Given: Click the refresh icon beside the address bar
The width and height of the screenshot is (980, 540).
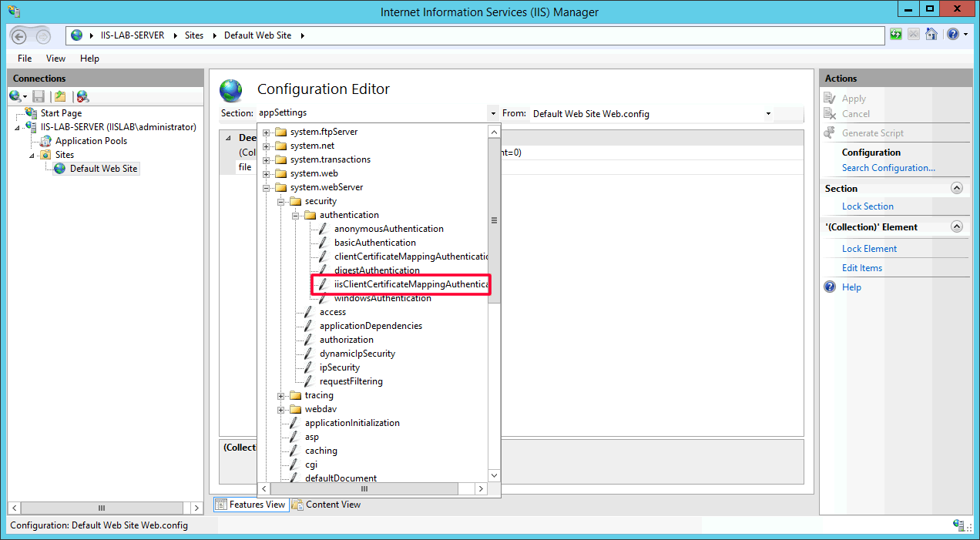Looking at the screenshot, I should (896, 35).
